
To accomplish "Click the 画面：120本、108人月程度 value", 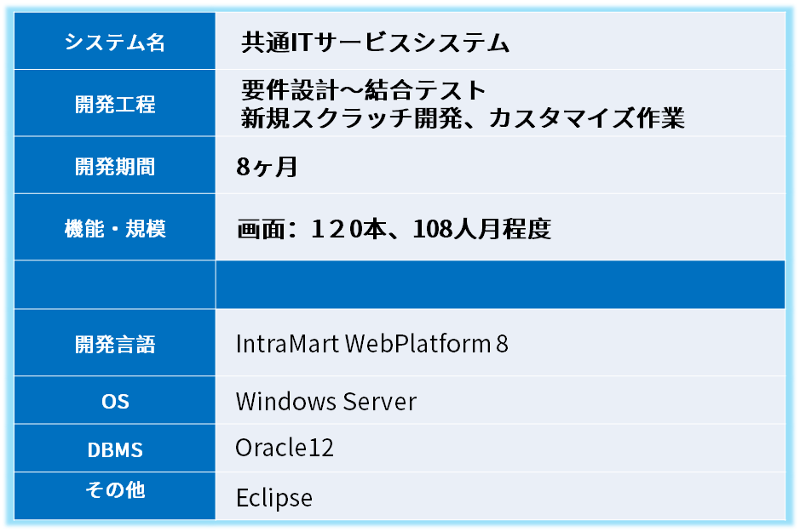I will pyautogui.click(x=394, y=229).
